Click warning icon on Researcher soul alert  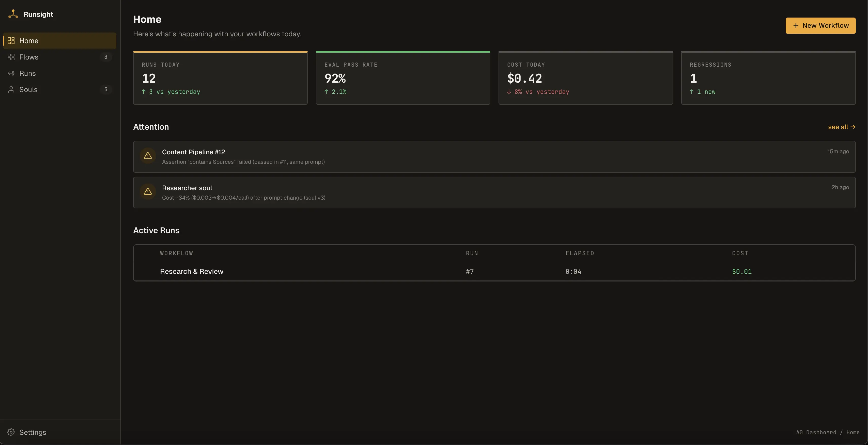[148, 191]
